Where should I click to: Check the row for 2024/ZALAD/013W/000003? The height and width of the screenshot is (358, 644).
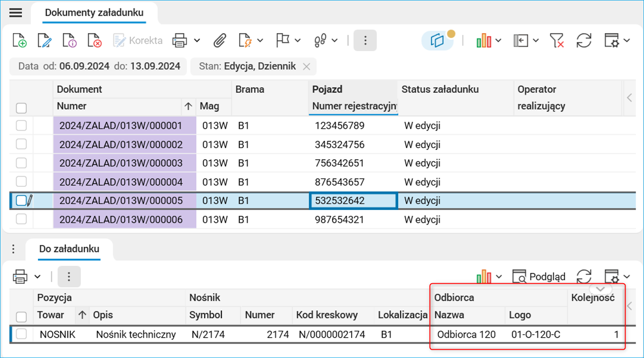21,162
